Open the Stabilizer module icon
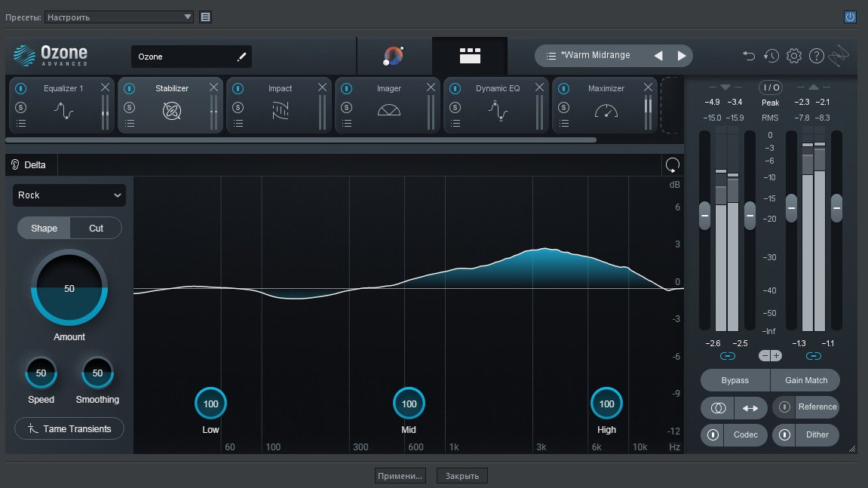 coord(172,112)
